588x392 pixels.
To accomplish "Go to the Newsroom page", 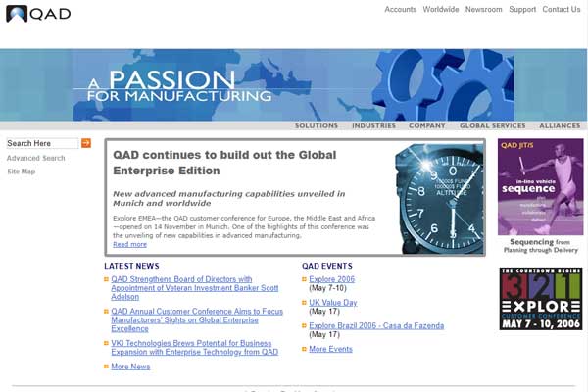I will pos(483,10).
